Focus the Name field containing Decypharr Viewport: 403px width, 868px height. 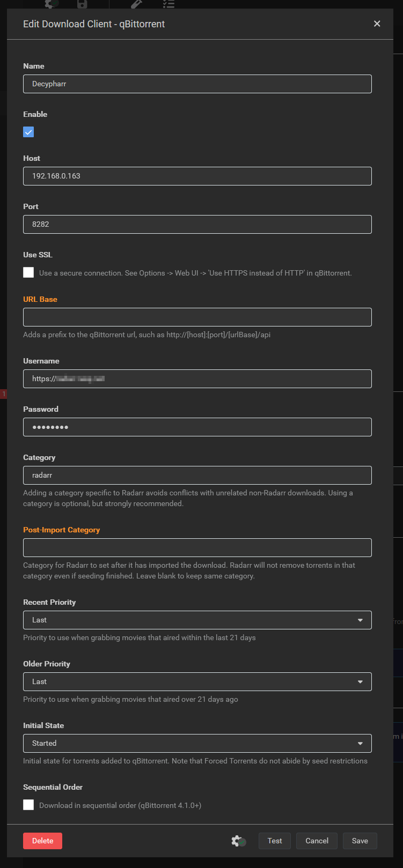197,84
